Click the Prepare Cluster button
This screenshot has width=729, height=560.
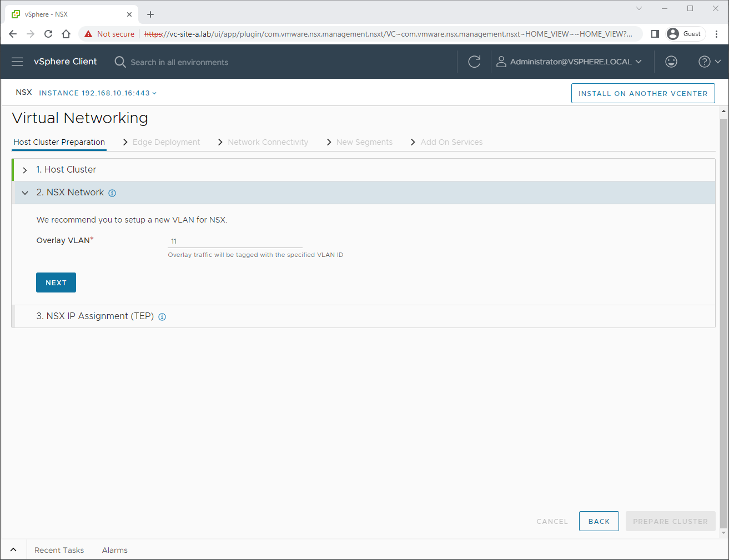point(670,521)
